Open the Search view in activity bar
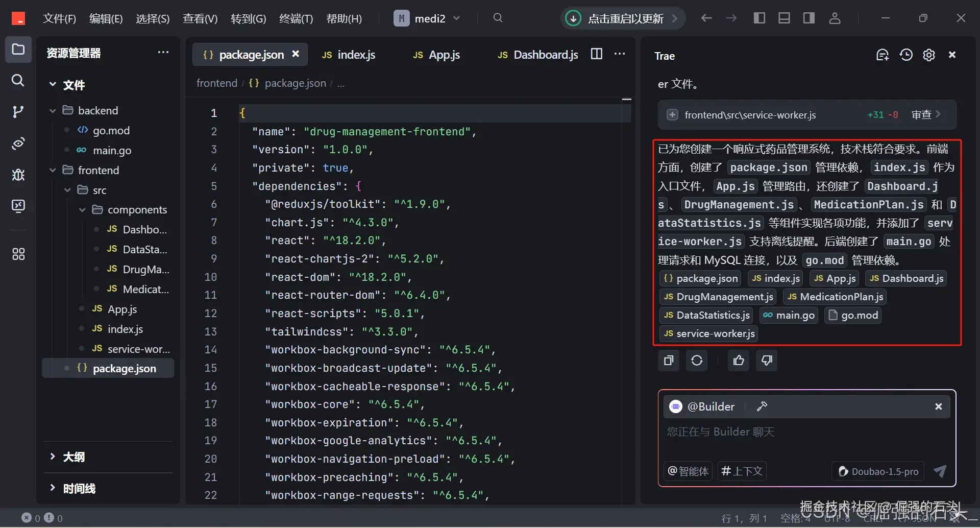This screenshot has height=528, width=980. click(18, 80)
